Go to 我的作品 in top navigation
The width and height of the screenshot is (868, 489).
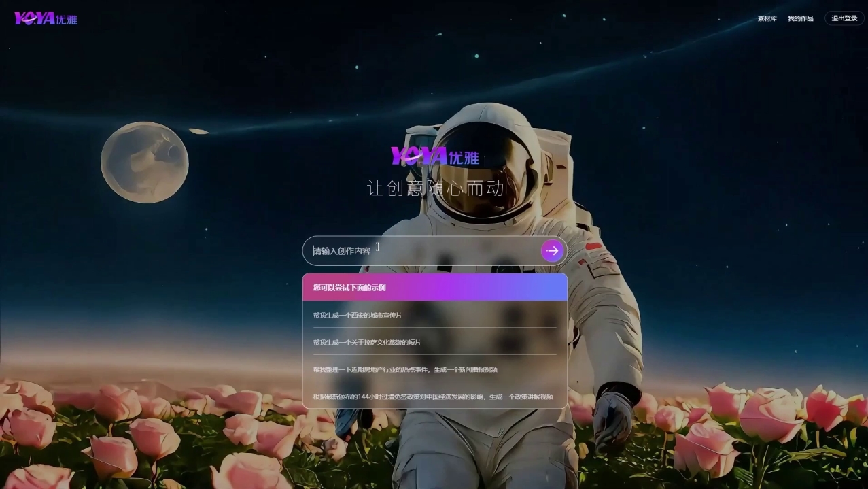(800, 18)
